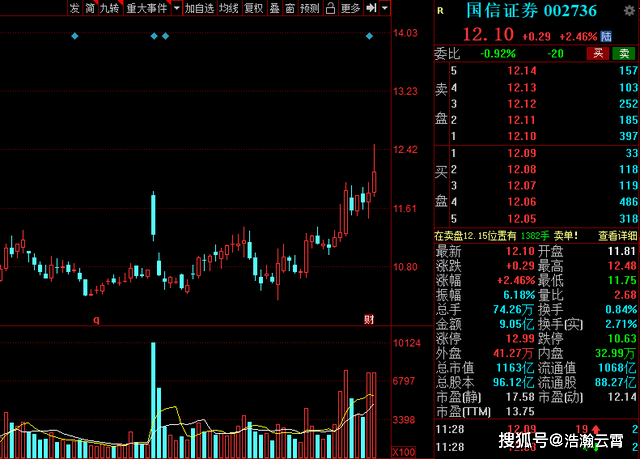Click the R badge beside stock name

(x=440, y=11)
